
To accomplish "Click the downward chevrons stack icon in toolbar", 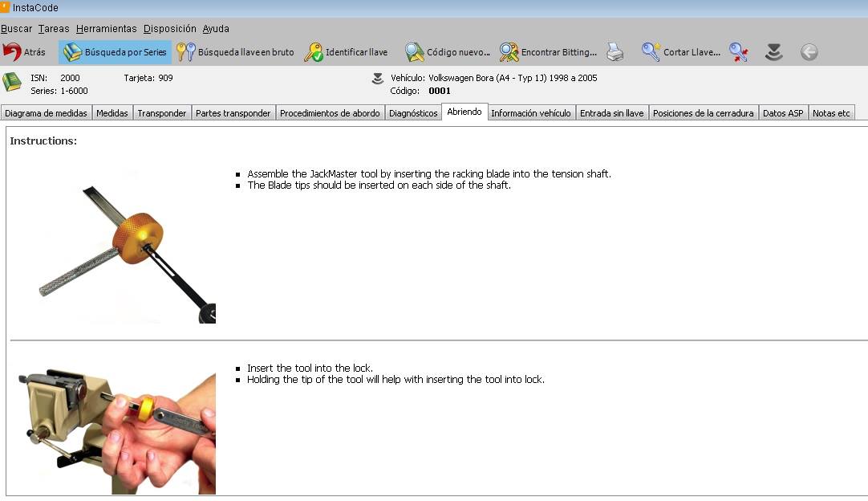I will [x=773, y=52].
